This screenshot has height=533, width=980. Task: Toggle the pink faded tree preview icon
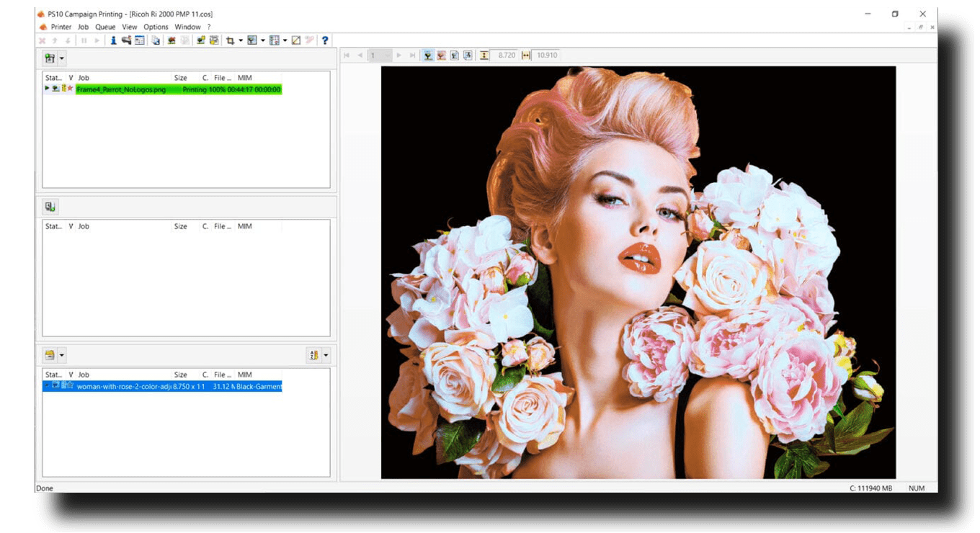pyautogui.click(x=442, y=55)
